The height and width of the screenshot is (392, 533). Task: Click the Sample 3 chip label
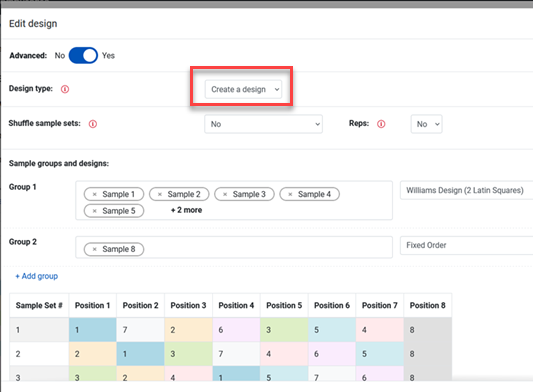pyautogui.click(x=249, y=194)
